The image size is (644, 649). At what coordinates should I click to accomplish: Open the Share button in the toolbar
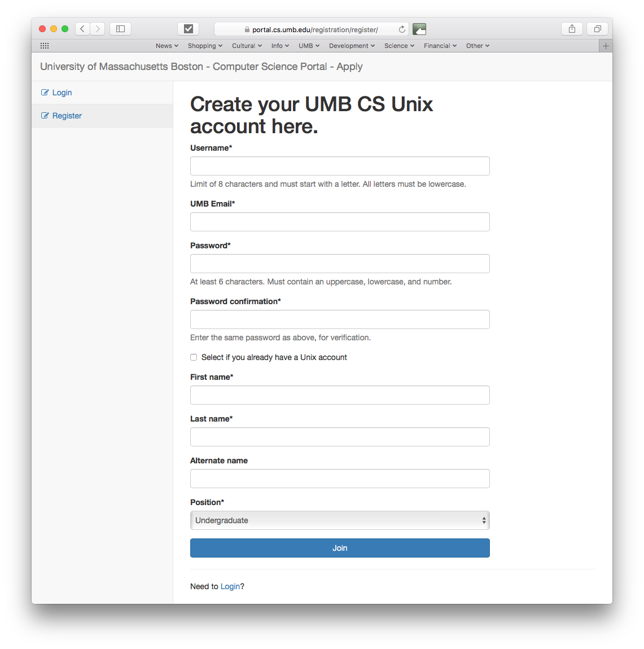click(x=572, y=29)
